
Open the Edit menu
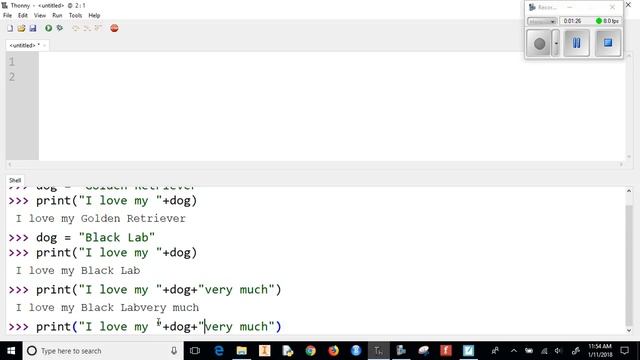23,16
